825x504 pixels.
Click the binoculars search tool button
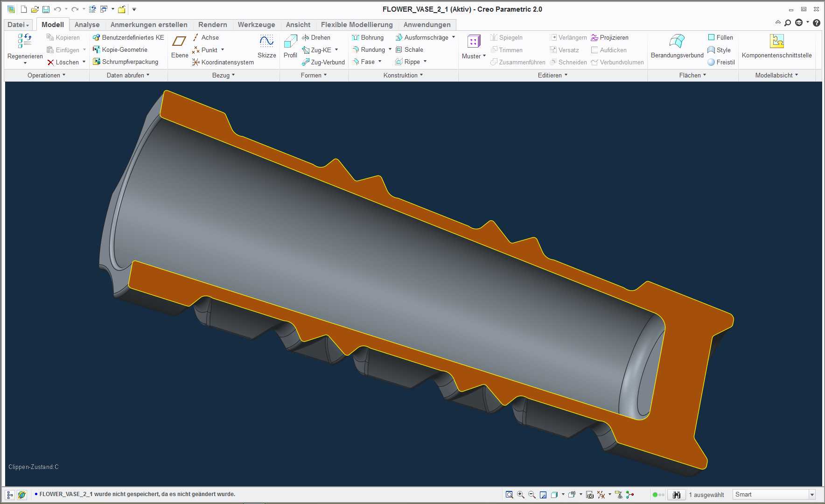pyautogui.click(x=676, y=495)
